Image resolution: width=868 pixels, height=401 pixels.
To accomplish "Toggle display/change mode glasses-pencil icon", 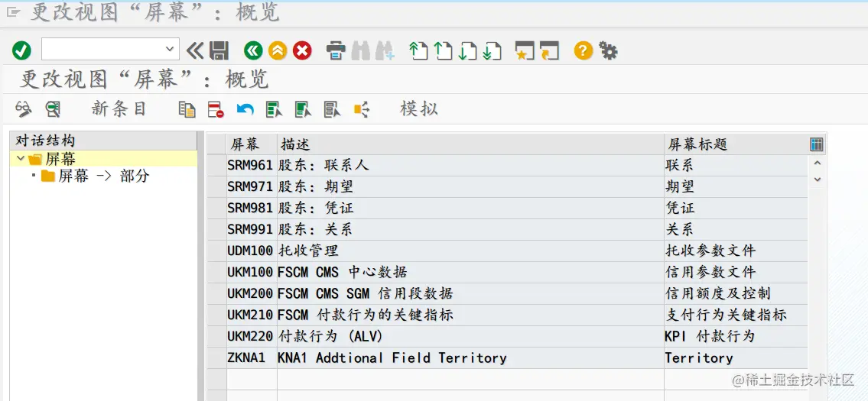I will 23,109.
